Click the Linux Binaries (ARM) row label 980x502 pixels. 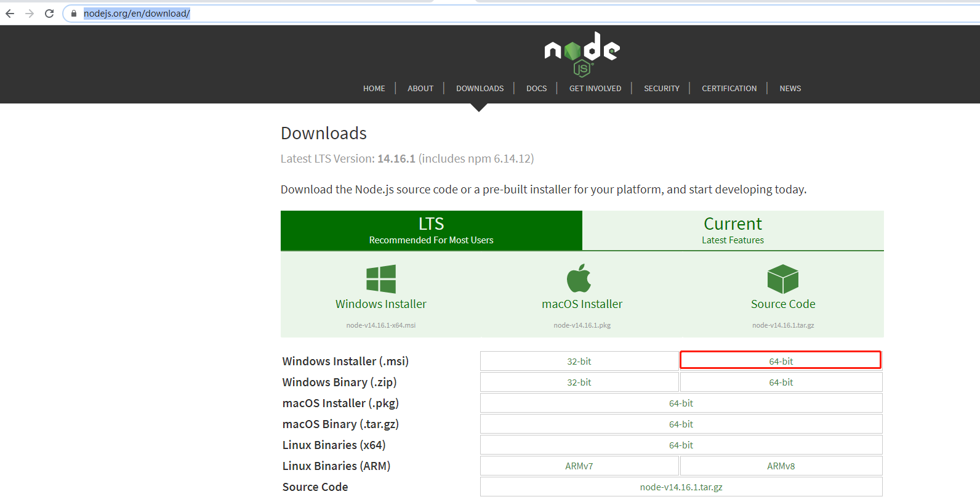337,466
